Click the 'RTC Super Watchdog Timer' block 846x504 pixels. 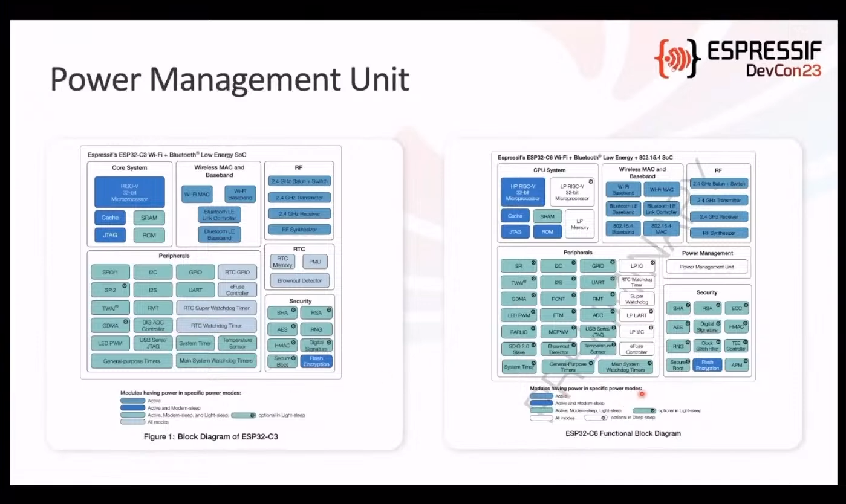[x=216, y=308]
